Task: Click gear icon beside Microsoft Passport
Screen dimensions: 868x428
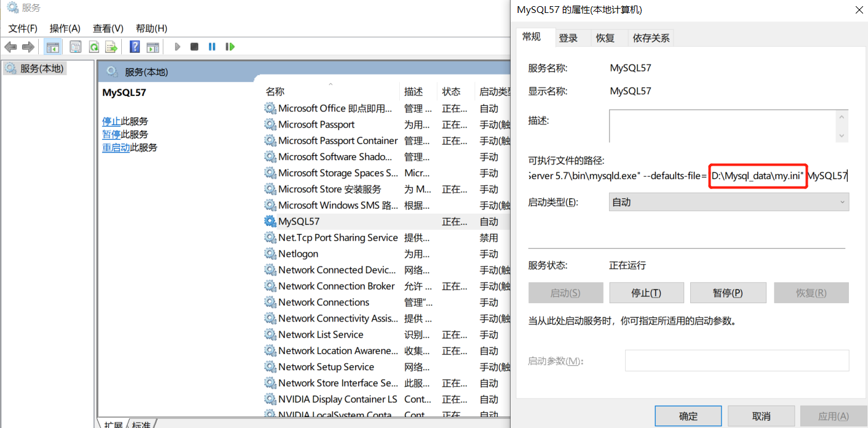Action: (270, 124)
